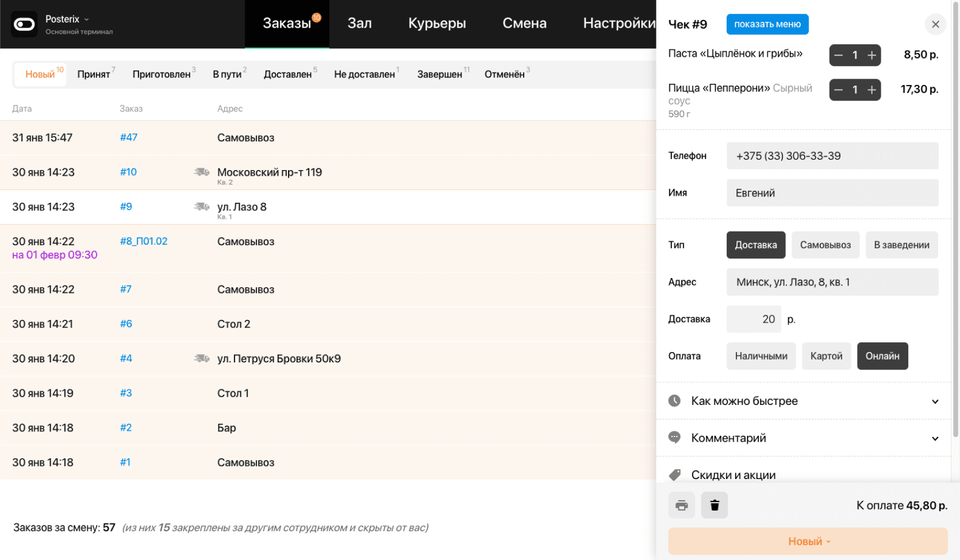Decrease quantity of Паста «Цыплёнок и грибы»
The image size is (960, 560).
click(x=838, y=55)
